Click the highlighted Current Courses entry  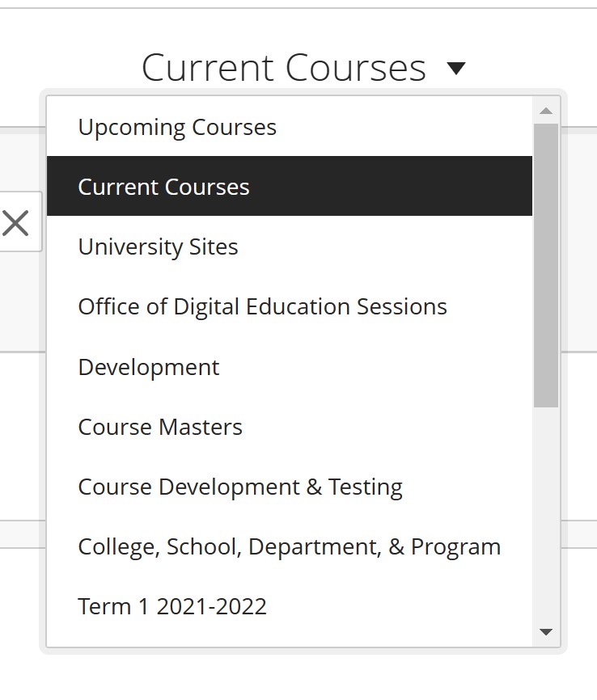click(163, 186)
